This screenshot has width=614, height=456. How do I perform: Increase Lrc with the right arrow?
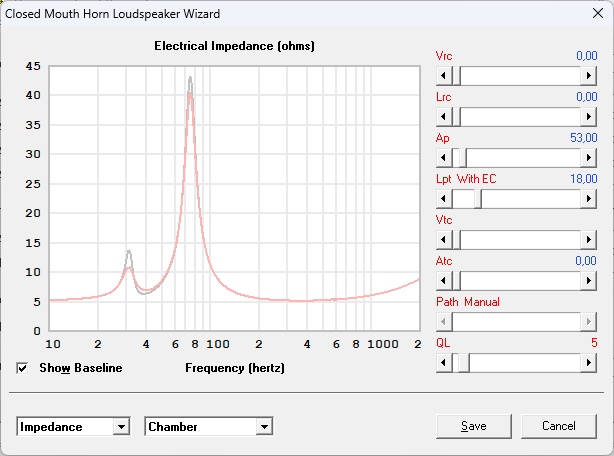[x=588, y=117]
